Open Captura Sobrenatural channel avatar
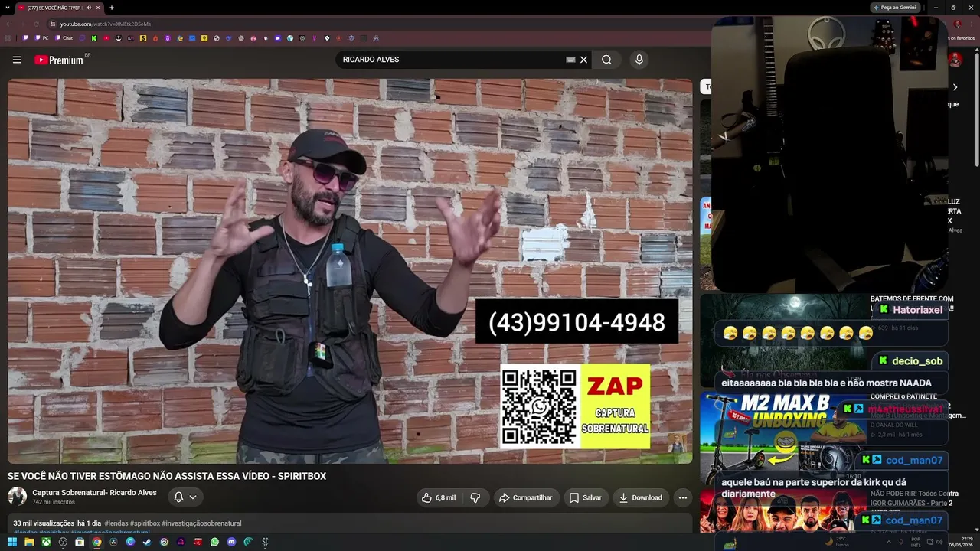 17,497
